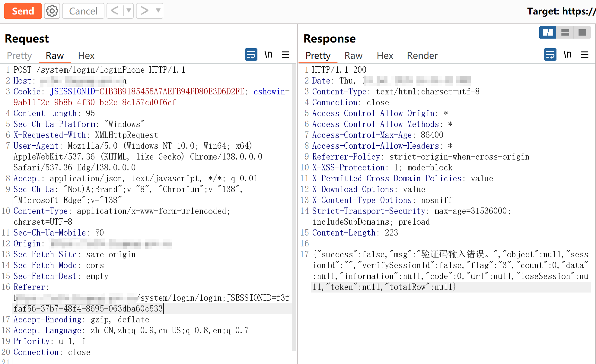Select the Raw tab in the Response panel
Screen dimensions: 596x364
pyautogui.click(x=353, y=55)
